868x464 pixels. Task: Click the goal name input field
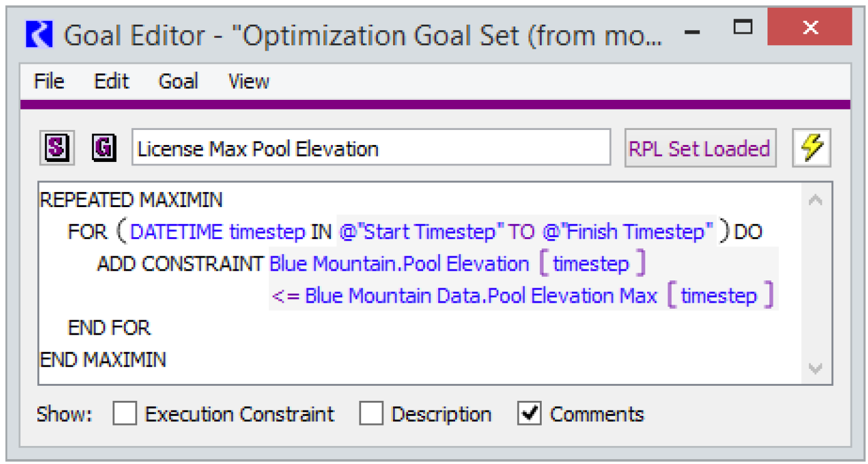click(370, 148)
